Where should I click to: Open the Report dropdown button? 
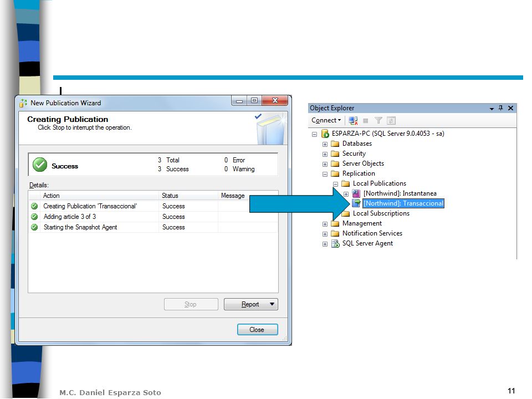[250, 304]
